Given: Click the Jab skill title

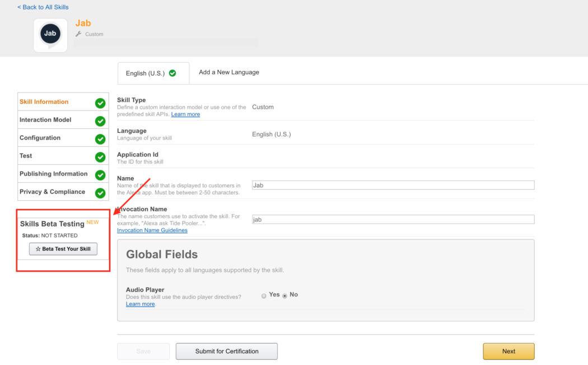Looking at the screenshot, I should (x=83, y=24).
